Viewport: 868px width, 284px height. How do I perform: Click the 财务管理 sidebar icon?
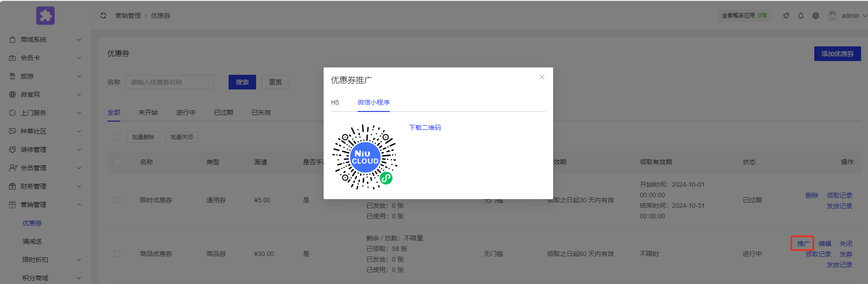tap(12, 186)
